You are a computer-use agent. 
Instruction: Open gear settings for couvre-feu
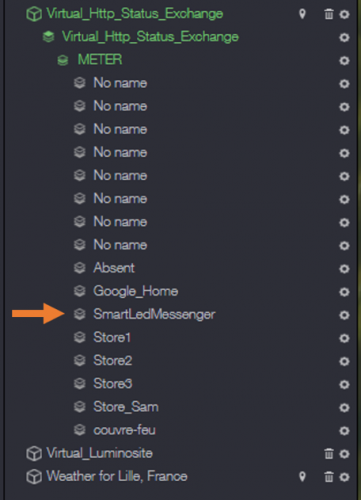(344, 431)
